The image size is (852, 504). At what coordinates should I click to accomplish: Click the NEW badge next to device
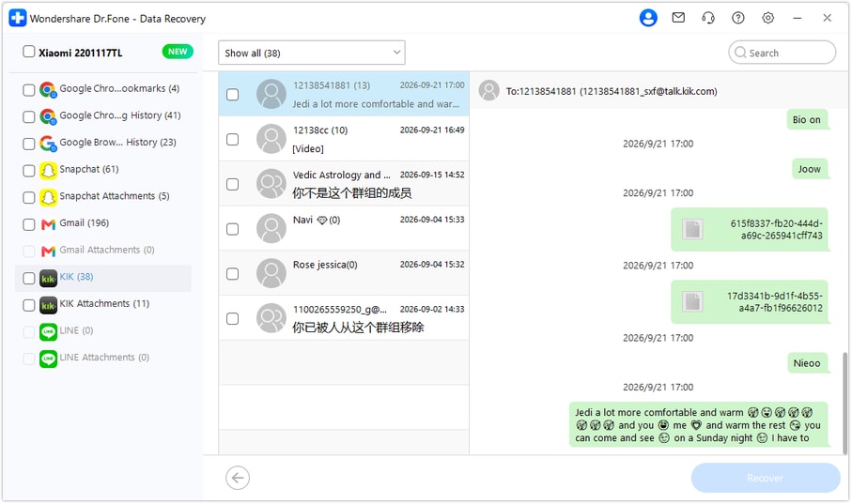coord(178,52)
